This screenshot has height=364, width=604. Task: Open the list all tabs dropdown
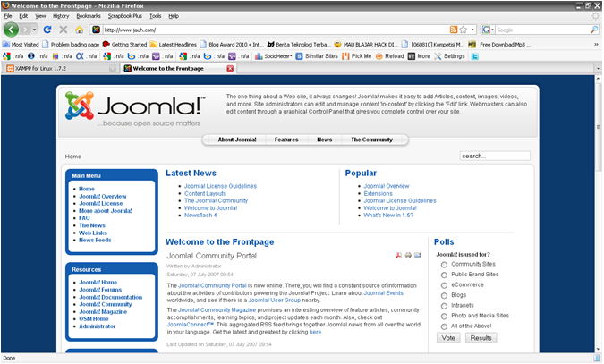tap(598, 69)
